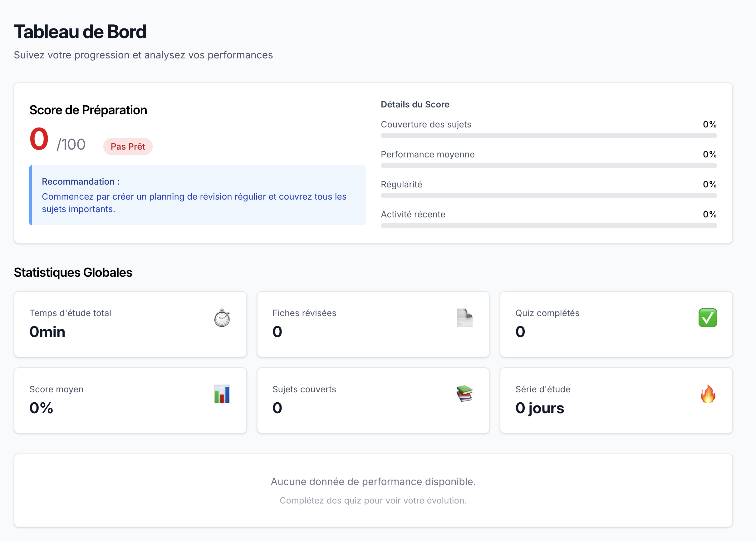
Task: Click the blue Recommandation message box
Action: (x=198, y=195)
